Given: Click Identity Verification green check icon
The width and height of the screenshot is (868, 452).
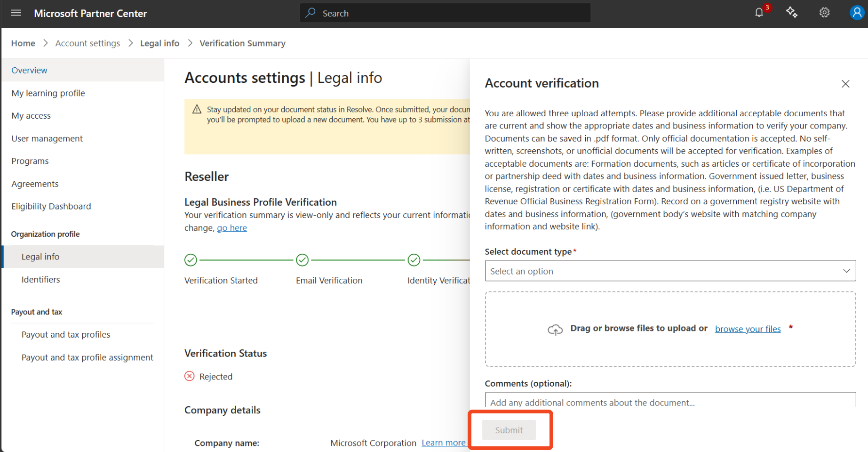Looking at the screenshot, I should click(414, 260).
